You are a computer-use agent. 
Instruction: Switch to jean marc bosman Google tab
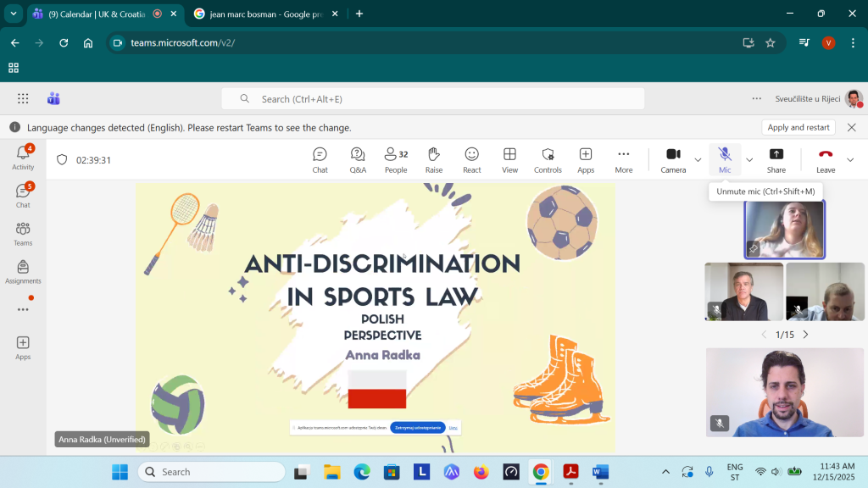point(261,14)
